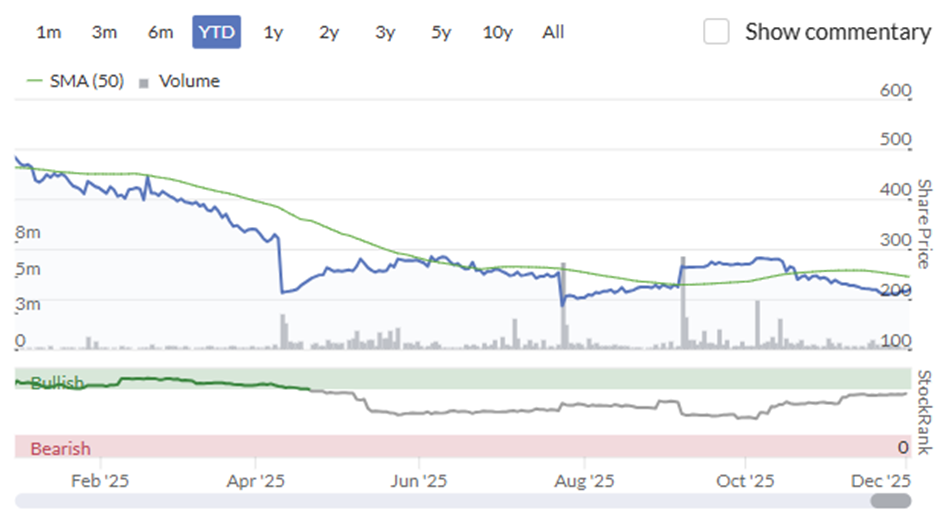Click the Jun '25 axis label
This screenshot has width=940, height=516.
[418, 481]
